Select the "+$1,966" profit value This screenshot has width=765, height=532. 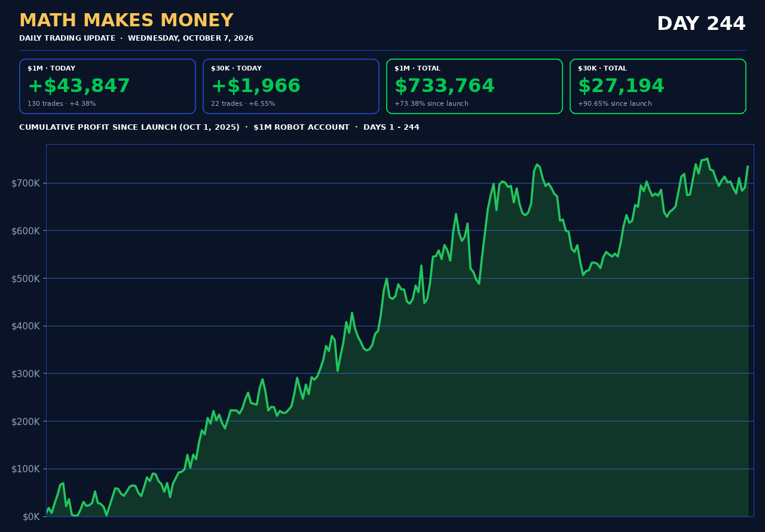(x=256, y=86)
